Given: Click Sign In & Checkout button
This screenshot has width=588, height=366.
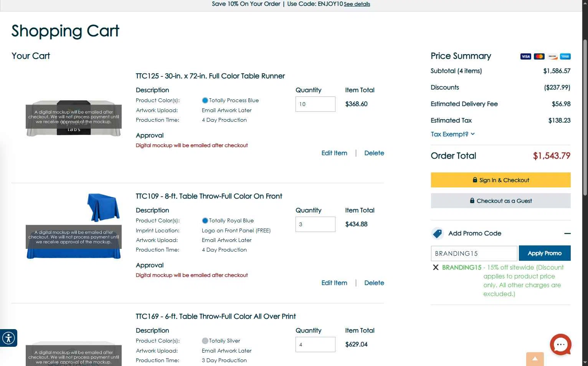Looking at the screenshot, I should (500, 180).
